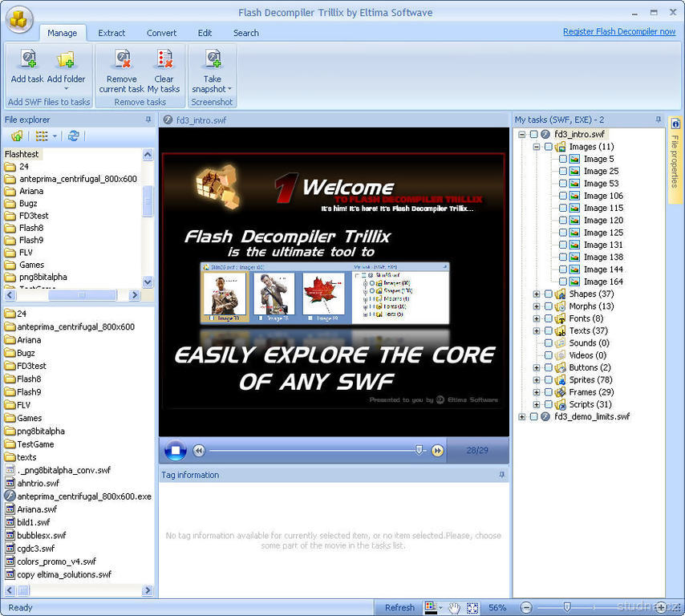685x616 pixels.
Task: Click the Refresh button in status bar
Action: [399, 608]
